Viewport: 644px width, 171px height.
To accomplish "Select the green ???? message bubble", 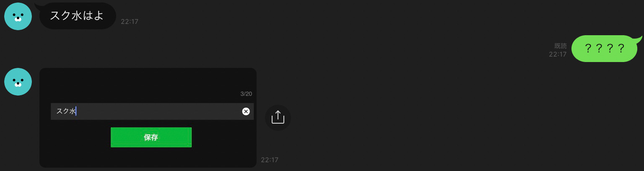I will (605, 49).
